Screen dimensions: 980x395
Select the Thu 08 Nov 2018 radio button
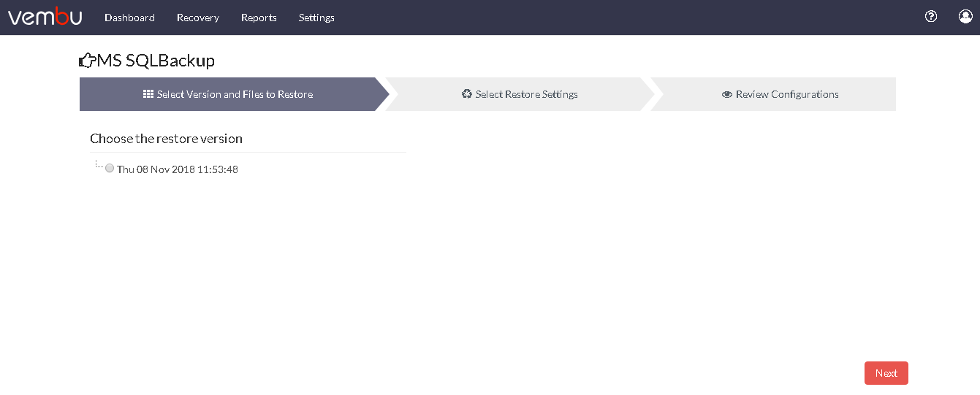click(x=110, y=168)
